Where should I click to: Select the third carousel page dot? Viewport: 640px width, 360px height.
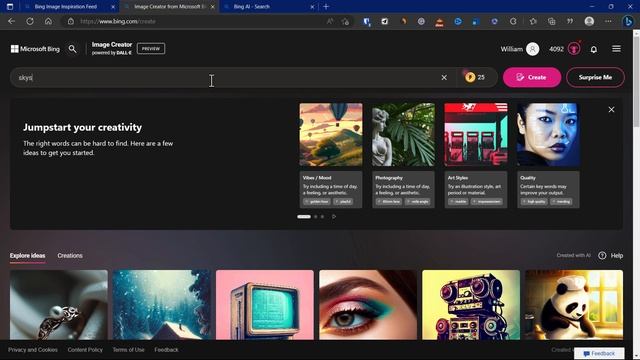point(322,217)
